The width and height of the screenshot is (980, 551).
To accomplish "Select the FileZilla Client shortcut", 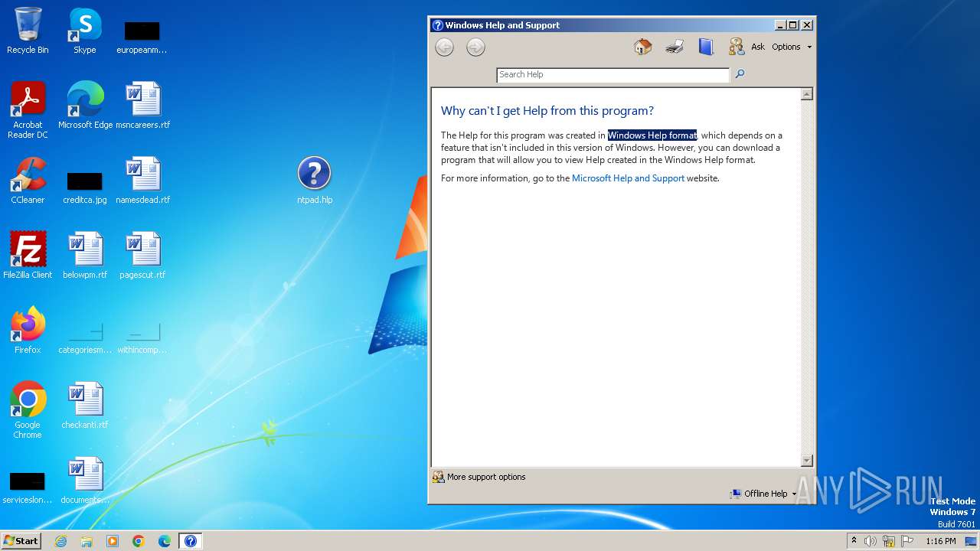I will (28, 256).
